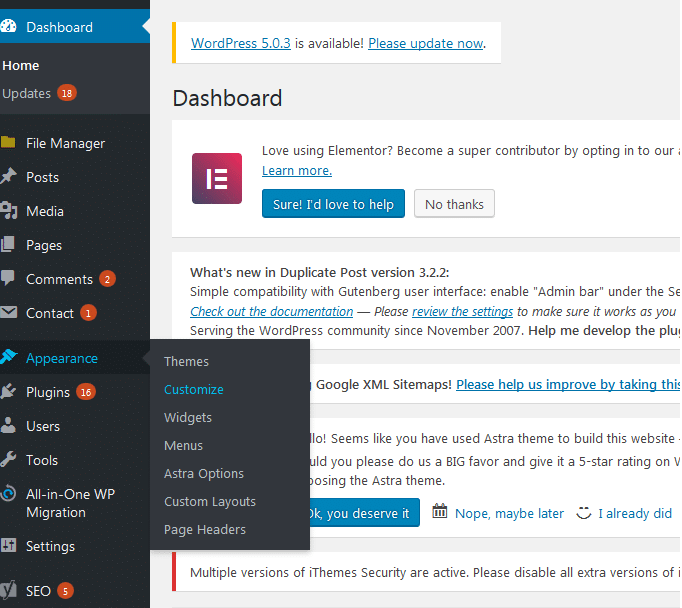Viewport: 682px width, 608px height.
Task: Choose Menus from Appearance flyout
Action: [183, 445]
